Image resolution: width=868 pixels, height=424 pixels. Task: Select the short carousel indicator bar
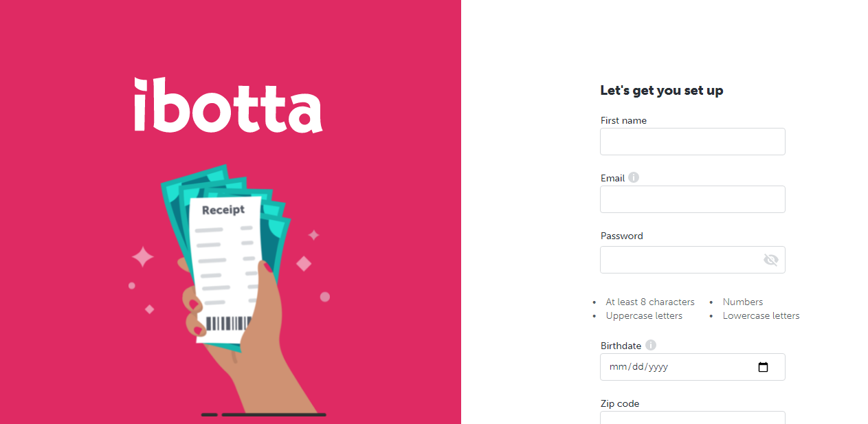click(210, 415)
